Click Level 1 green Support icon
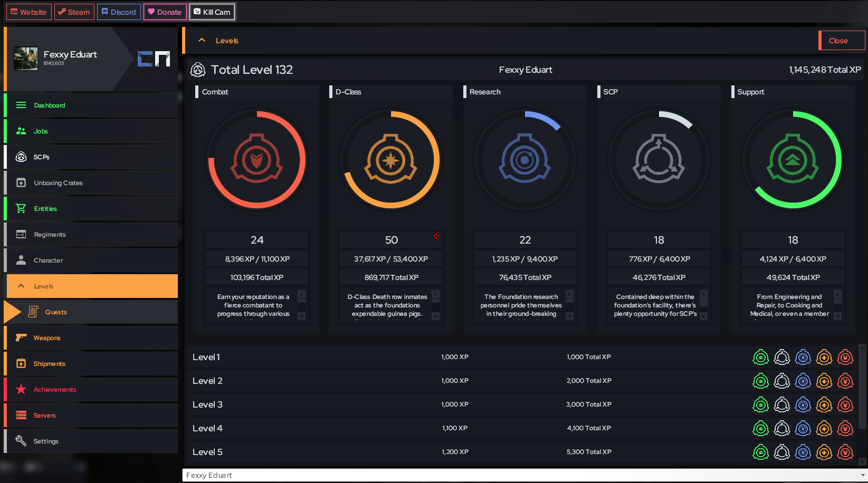Screen dimensions: 868x483 point(761,358)
